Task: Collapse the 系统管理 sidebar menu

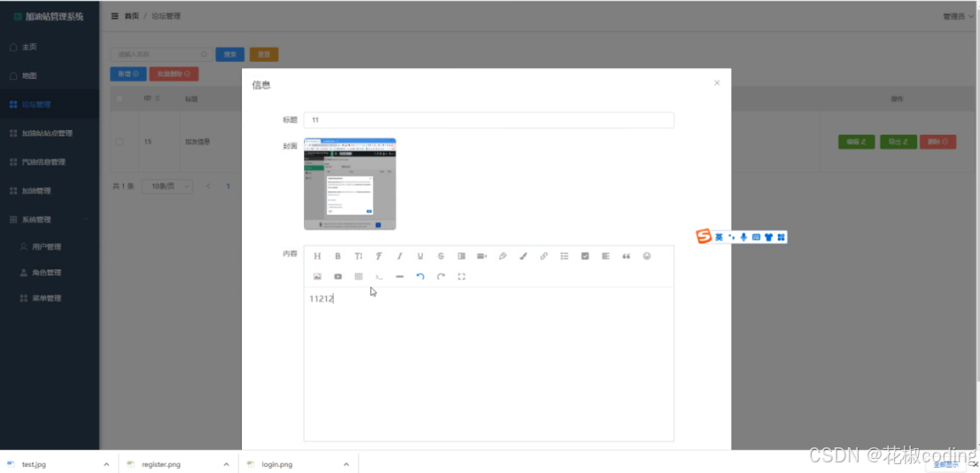Action: [50, 220]
